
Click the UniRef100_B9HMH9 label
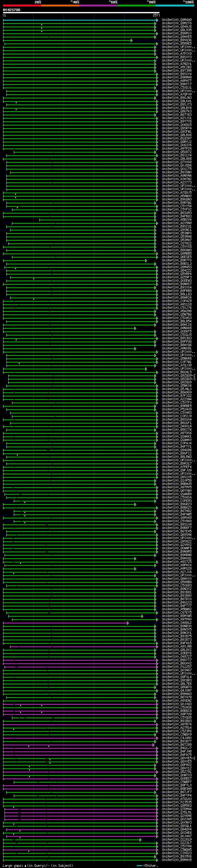(177, 78)
